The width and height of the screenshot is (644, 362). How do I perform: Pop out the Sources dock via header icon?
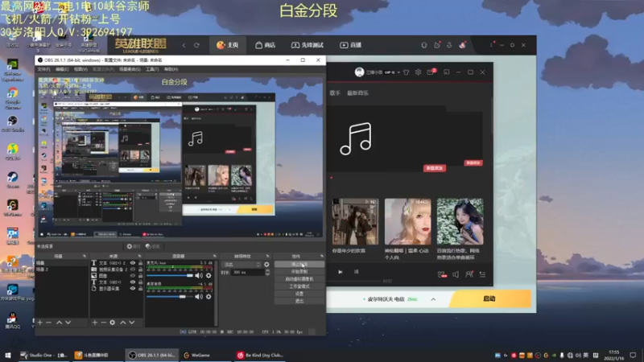pyautogui.click(x=139, y=256)
